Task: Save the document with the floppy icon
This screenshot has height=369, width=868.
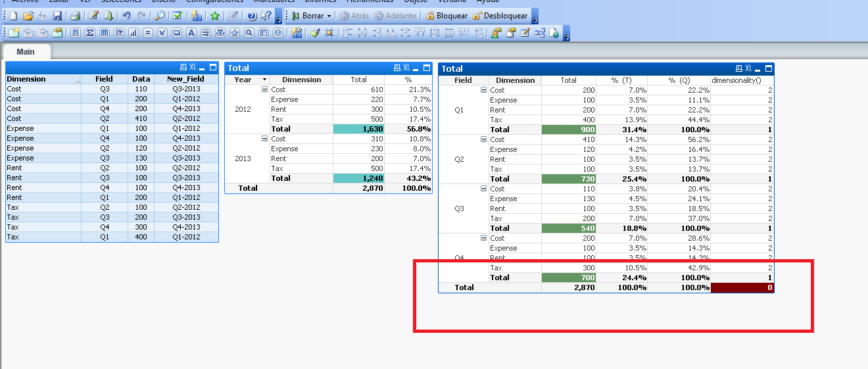Action: [x=57, y=16]
